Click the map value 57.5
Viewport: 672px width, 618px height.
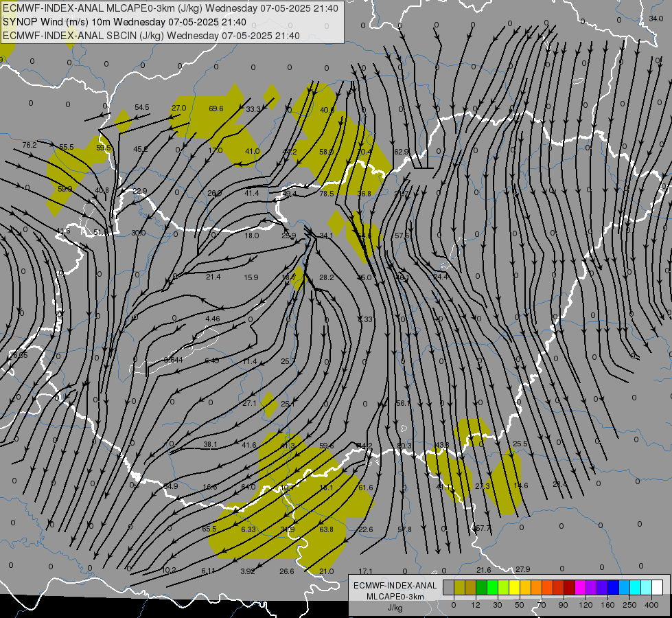(402, 236)
